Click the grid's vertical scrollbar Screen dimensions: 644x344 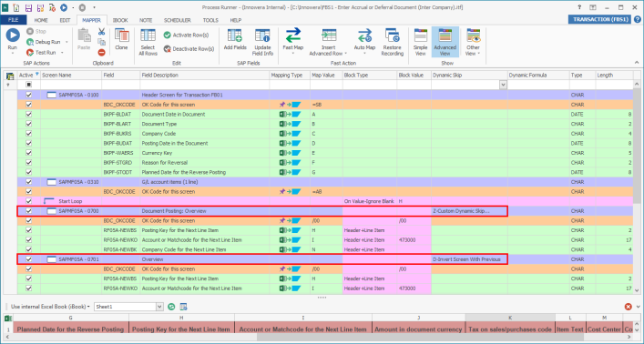pyautogui.click(x=637, y=187)
